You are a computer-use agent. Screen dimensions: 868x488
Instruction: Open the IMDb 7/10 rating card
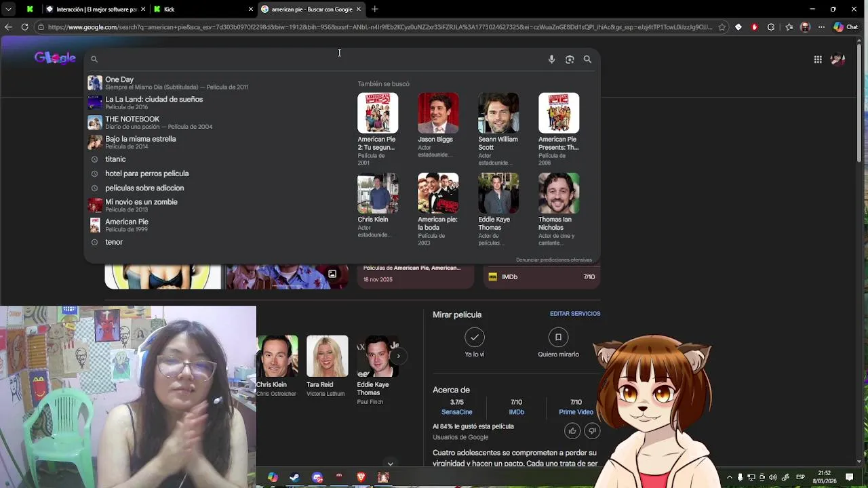(x=542, y=277)
